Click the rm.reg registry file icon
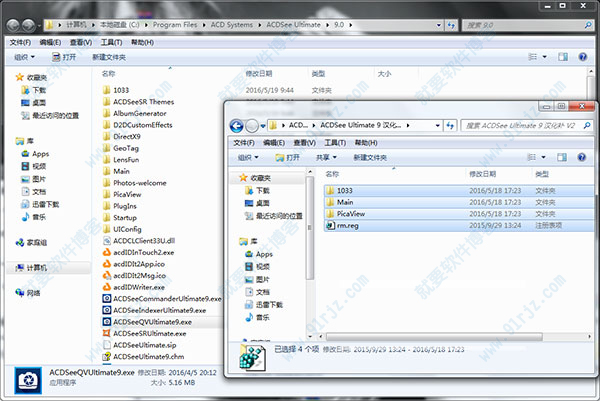 [x=332, y=227]
